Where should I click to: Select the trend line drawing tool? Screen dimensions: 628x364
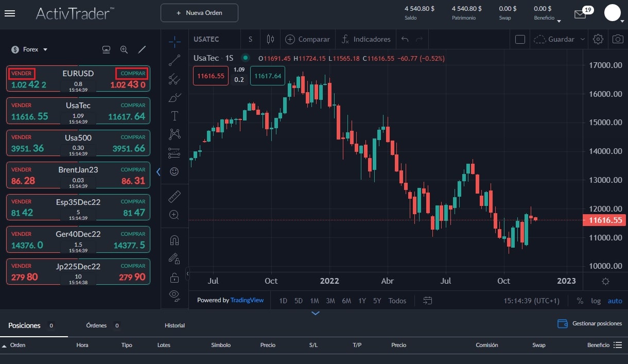click(x=174, y=60)
